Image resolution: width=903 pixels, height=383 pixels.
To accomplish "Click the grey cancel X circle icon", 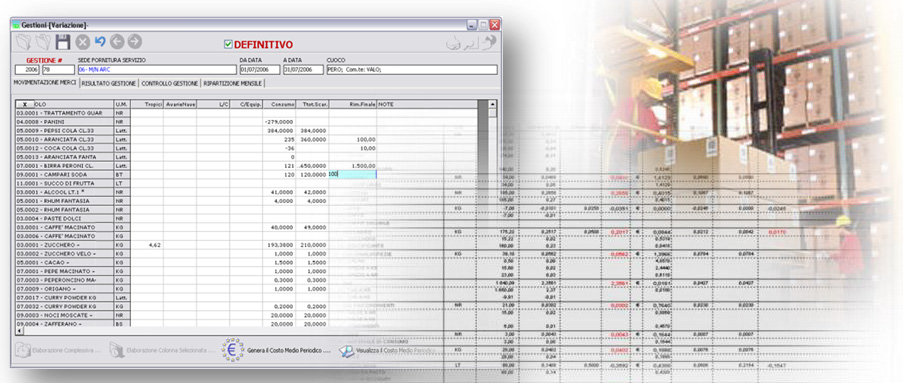I will coord(83,41).
